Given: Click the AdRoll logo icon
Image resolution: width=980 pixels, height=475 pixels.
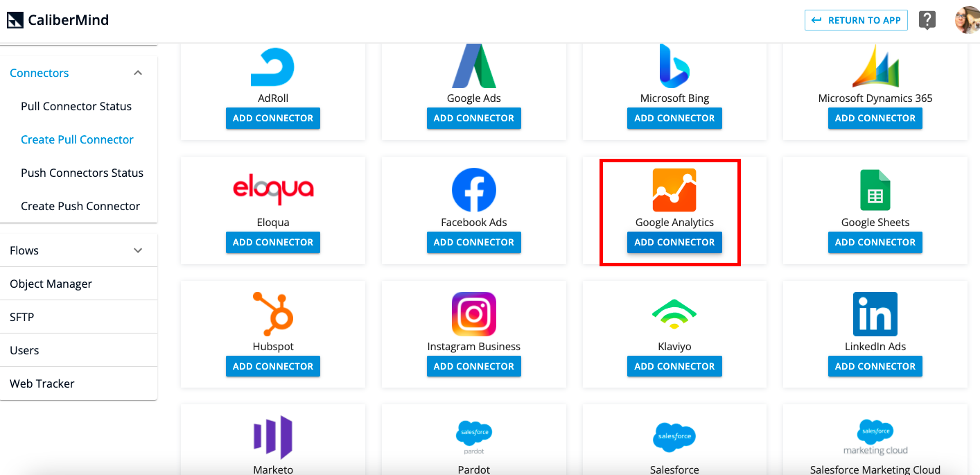Looking at the screenshot, I should (x=272, y=67).
